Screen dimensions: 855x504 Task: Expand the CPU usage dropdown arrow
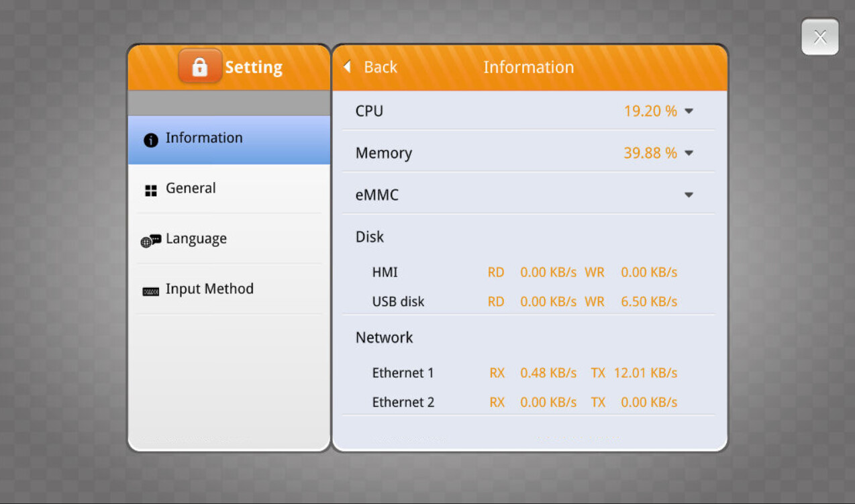point(689,111)
